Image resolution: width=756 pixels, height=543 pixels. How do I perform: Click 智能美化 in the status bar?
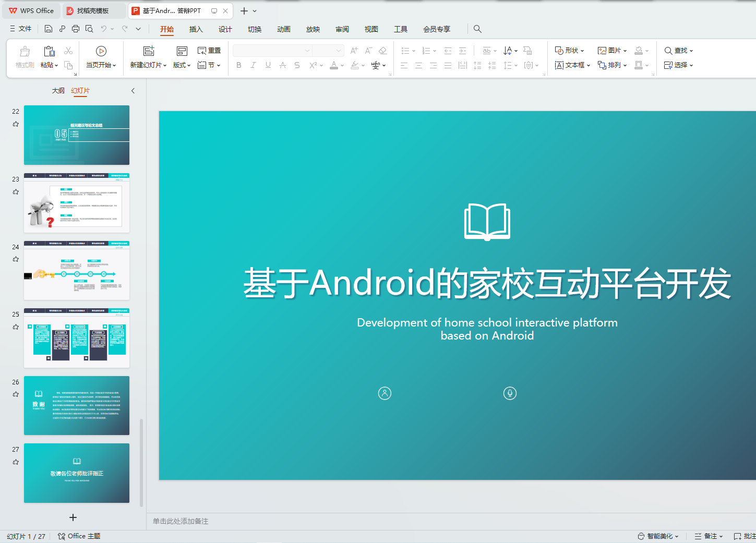click(x=658, y=536)
